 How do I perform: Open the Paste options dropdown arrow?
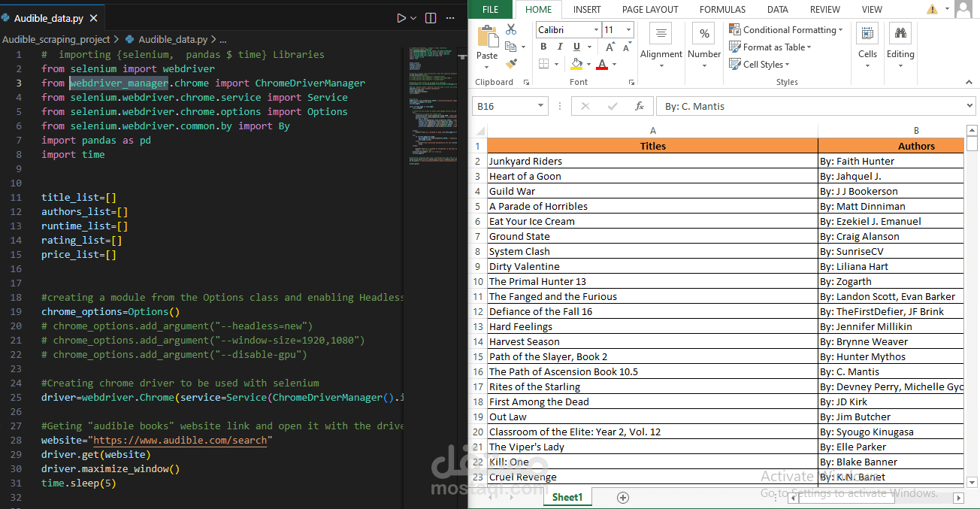[487, 67]
